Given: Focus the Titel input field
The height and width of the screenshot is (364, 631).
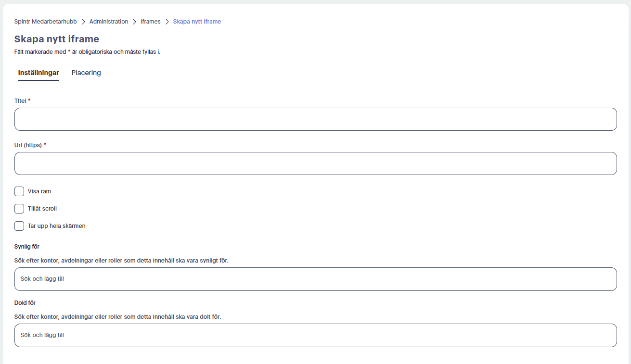Looking at the screenshot, I should [x=316, y=119].
